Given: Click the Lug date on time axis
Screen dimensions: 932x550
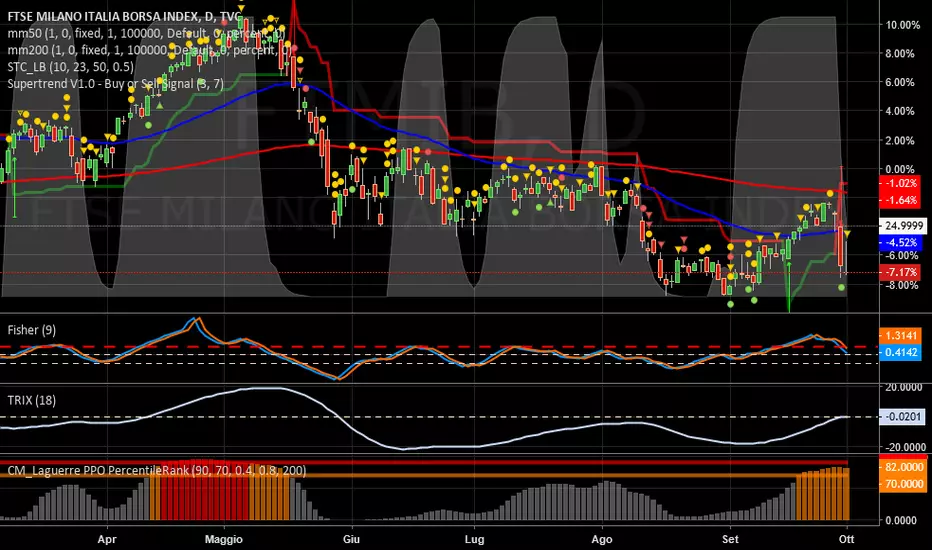Looking at the screenshot, I should [474, 539].
